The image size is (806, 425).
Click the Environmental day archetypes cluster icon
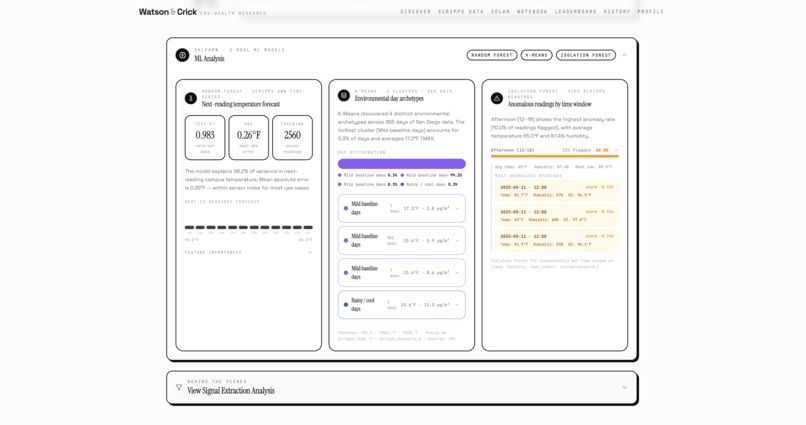[344, 95]
